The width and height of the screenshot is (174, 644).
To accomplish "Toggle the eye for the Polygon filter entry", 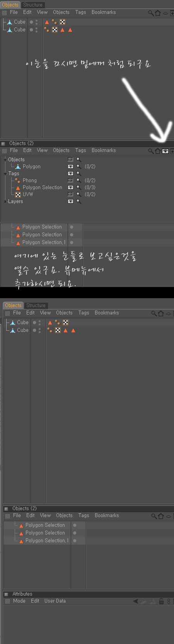I will (x=70, y=166).
